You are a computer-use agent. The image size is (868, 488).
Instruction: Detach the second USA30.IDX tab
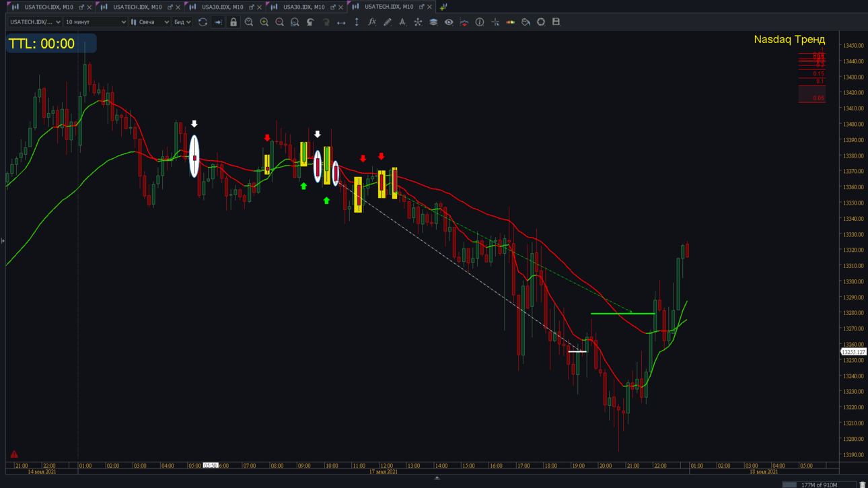pyautogui.click(x=333, y=7)
